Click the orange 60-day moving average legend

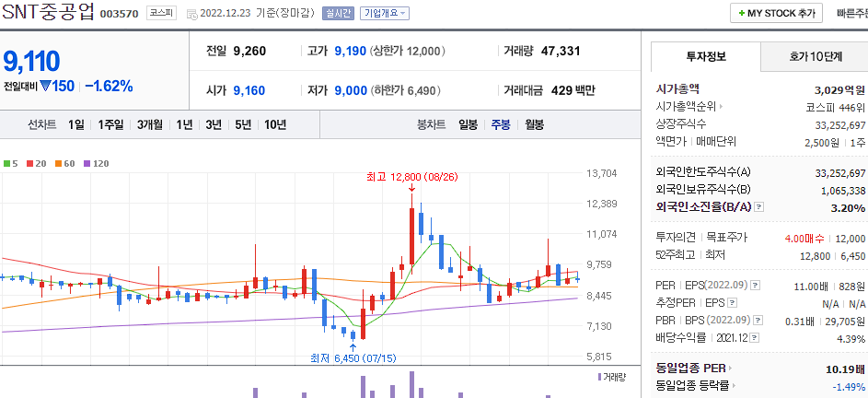pos(64,163)
